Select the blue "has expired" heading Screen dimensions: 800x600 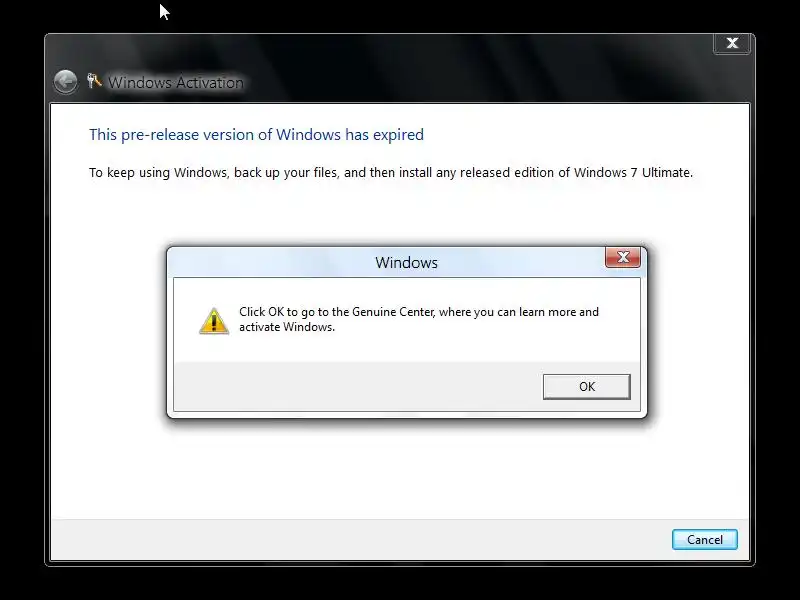(256, 135)
